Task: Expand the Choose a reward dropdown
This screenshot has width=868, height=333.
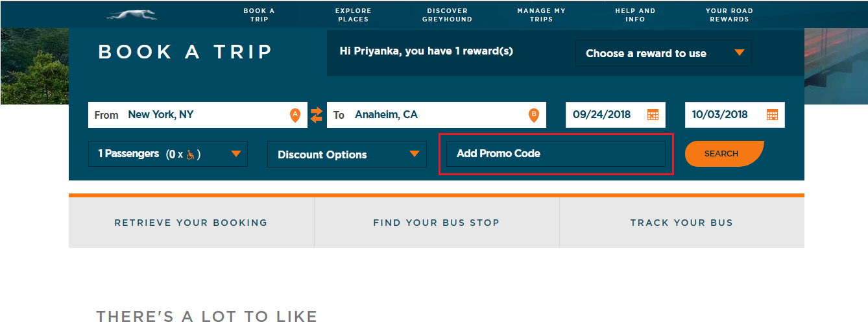Action: click(x=663, y=53)
